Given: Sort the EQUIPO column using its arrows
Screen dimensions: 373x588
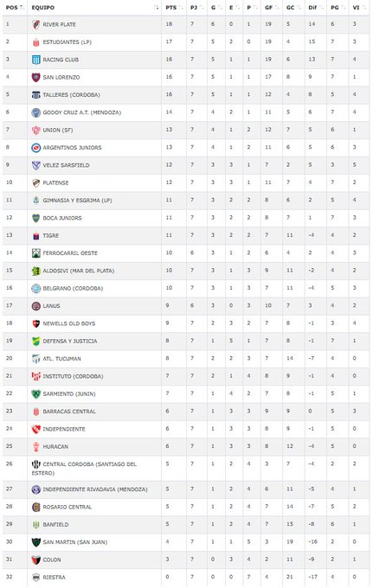Looking at the screenshot, I should click(x=157, y=8).
